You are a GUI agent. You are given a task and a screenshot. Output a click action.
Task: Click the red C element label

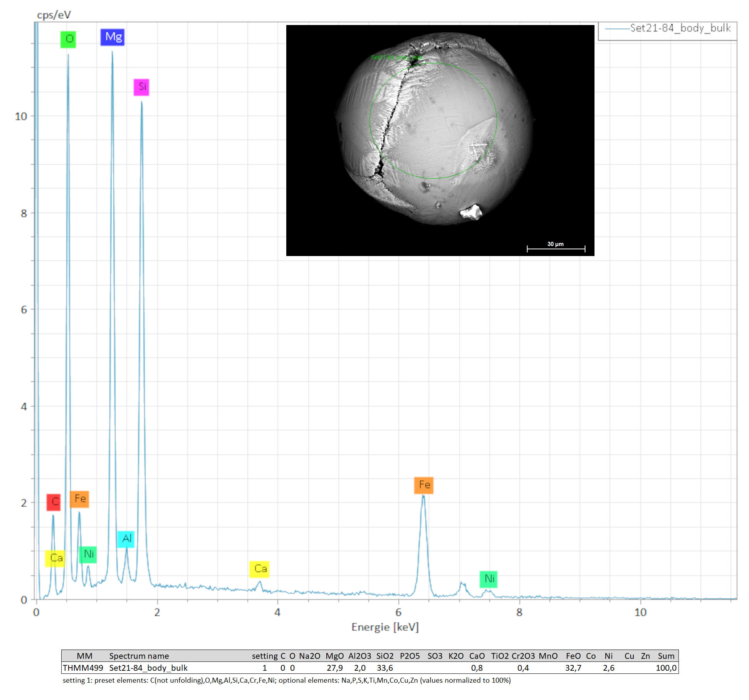(54, 502)
